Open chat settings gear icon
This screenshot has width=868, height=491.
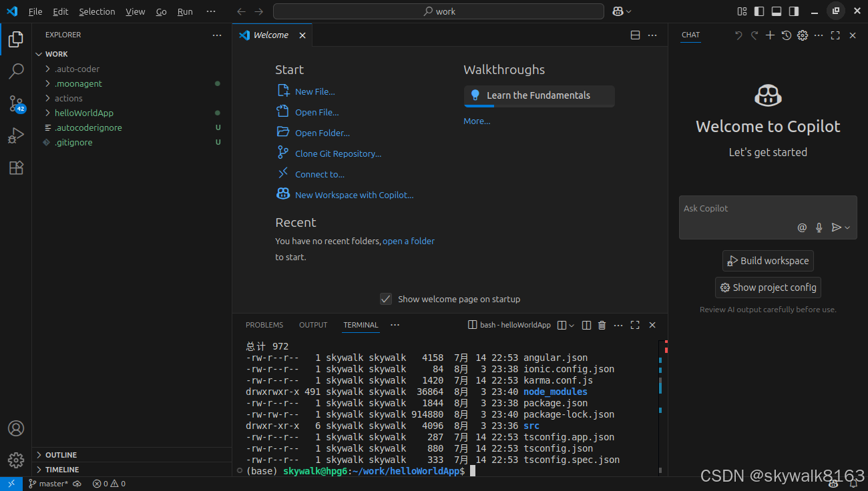(803, 35)
